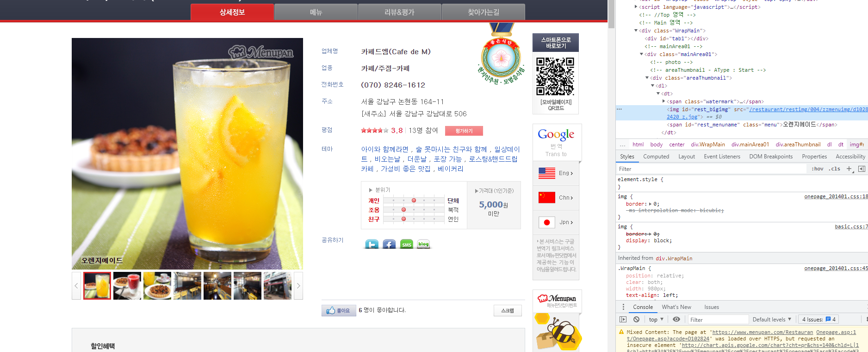This screenshot has height=352, width=868.
Task: Click the good restaurant medal badge
Action: click(x=501, y=55)
